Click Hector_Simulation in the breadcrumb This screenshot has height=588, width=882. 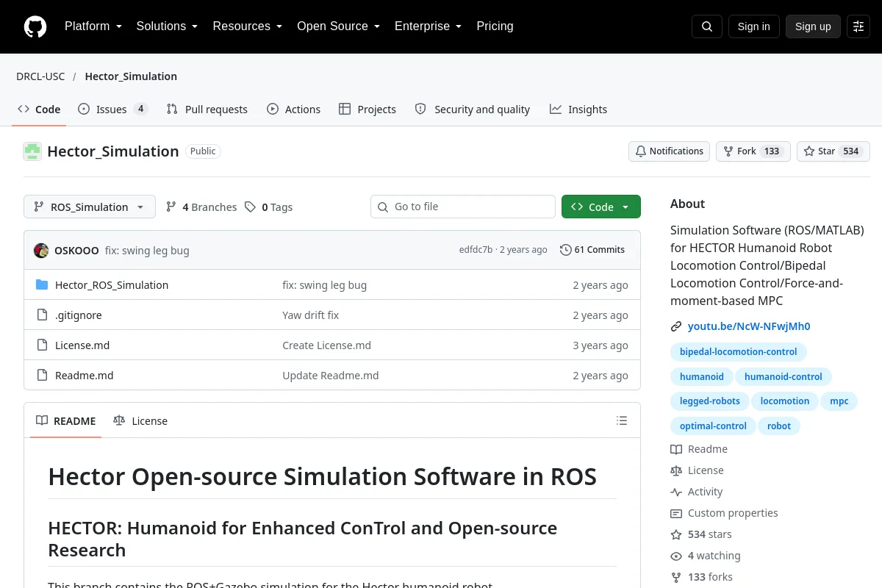[131, 76]
